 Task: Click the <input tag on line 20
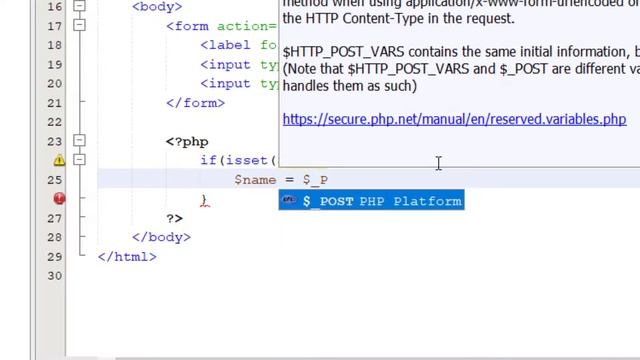(x=225, y=83)
